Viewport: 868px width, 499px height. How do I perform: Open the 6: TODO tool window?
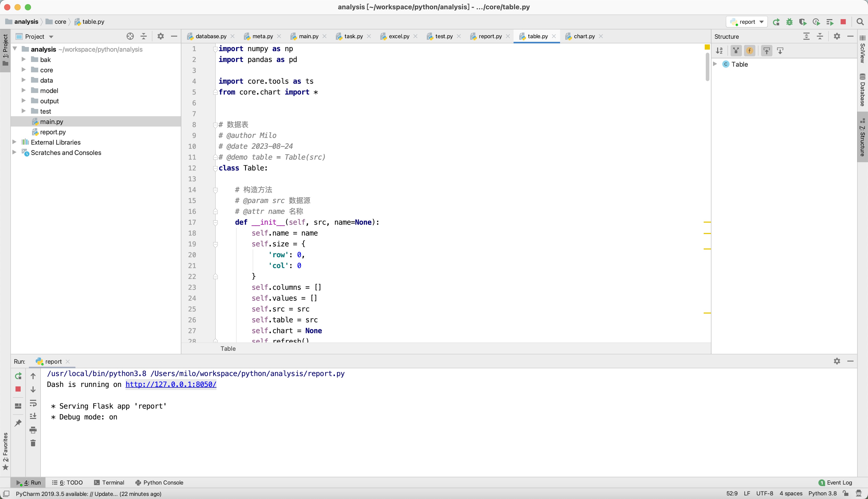tap(67, 482)
